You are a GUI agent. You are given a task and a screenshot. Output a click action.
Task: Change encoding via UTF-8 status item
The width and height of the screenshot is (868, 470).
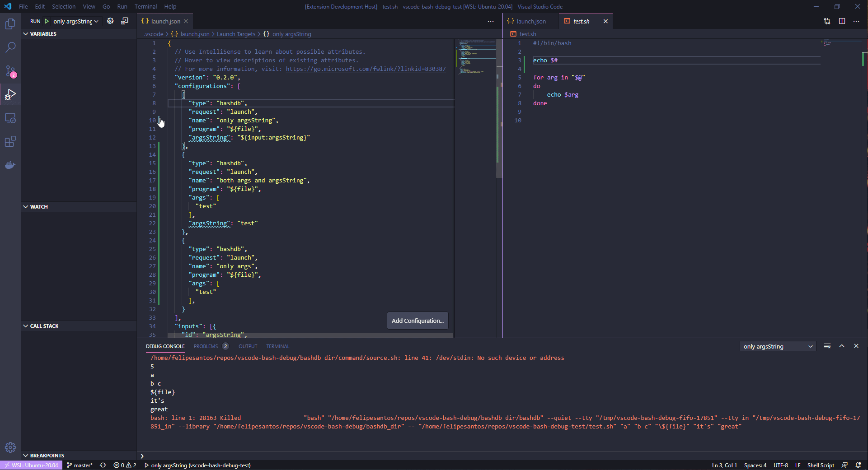pos(780,465)
